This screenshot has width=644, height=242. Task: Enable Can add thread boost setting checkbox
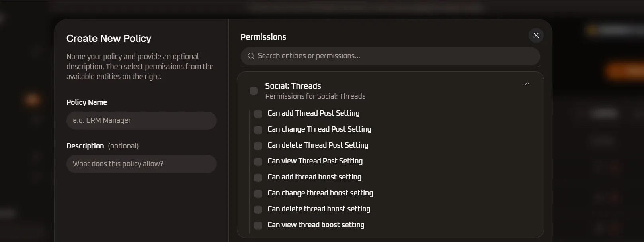pyautogui.click(x=258, y=178)
